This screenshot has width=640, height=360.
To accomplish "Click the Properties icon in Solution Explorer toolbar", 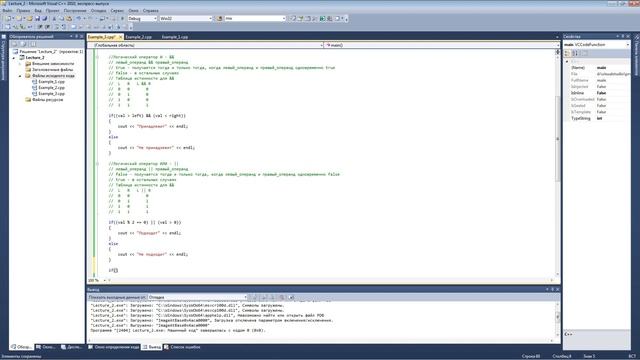I will (x=14, y=44).
